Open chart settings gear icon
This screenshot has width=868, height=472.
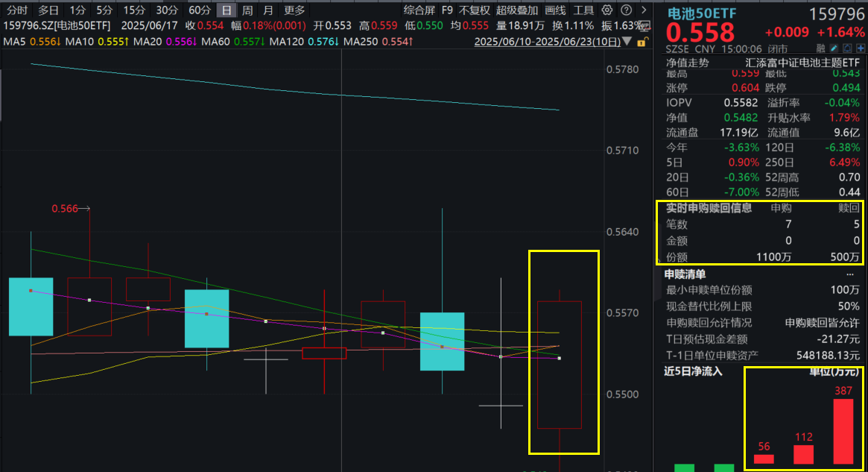[x=606, y=10]
